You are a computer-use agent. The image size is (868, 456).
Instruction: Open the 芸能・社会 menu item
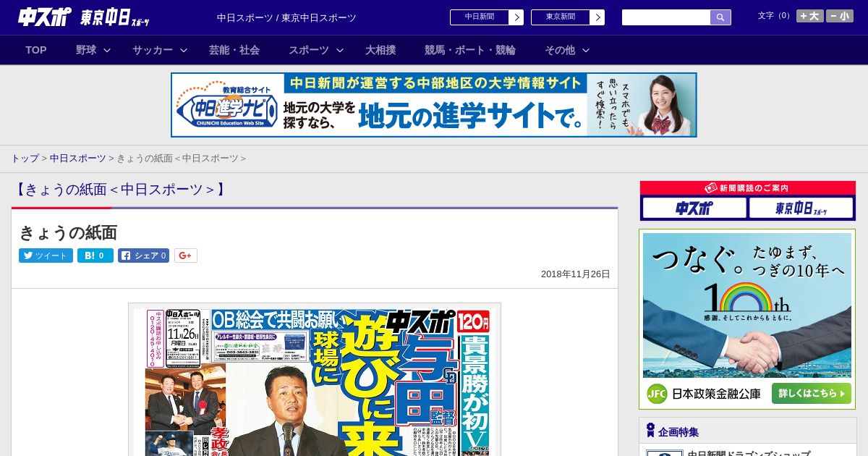[x=234, y=50]
